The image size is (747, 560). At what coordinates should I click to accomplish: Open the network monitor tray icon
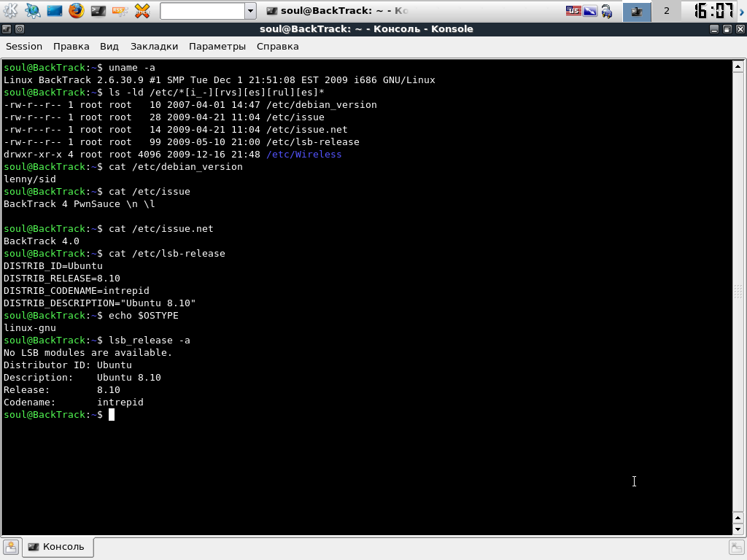[589, 10]
